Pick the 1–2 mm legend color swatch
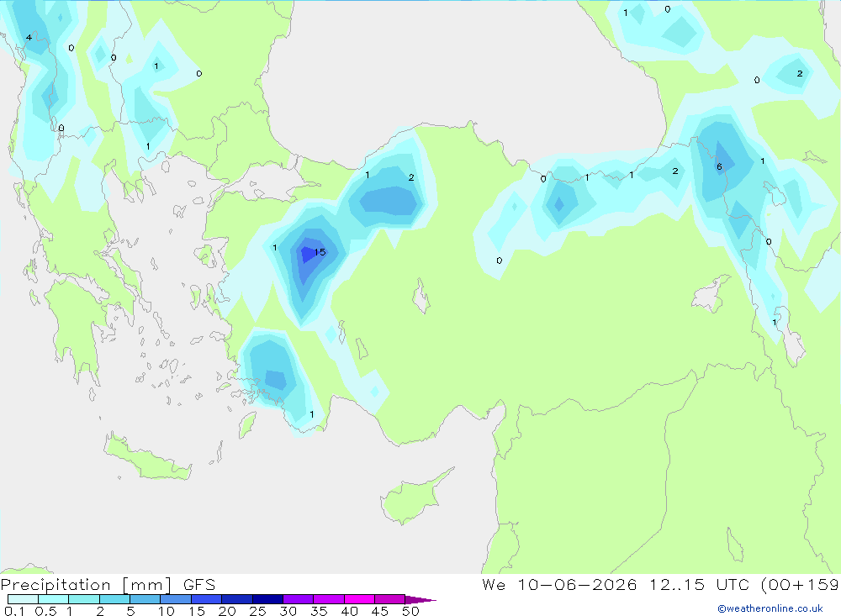 [83, 599]
